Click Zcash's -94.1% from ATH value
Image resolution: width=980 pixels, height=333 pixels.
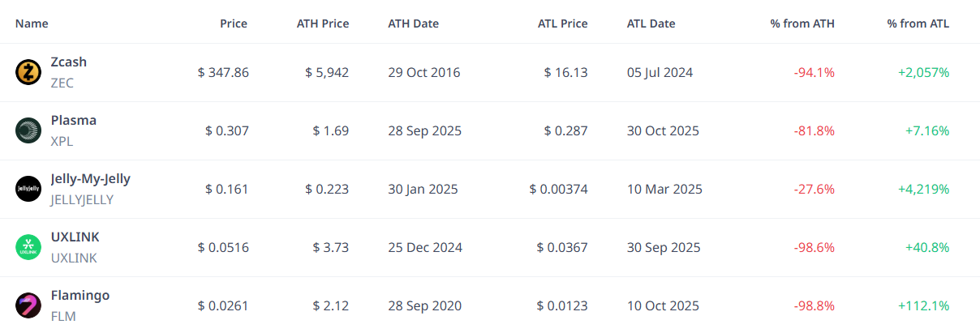pos(814,72)
